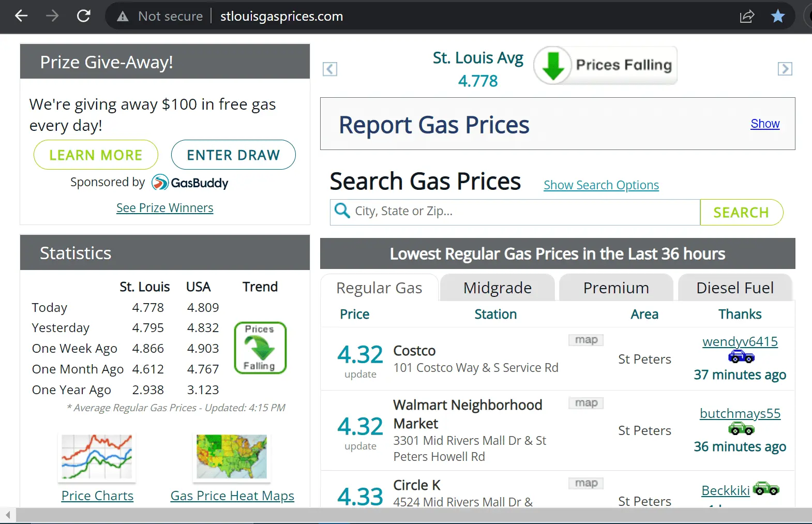Image resolution: width=812 pixels, height=524 pixels.
Task: Expand Show Search Options
Action: pyautogui.click(x=601, y=185)
